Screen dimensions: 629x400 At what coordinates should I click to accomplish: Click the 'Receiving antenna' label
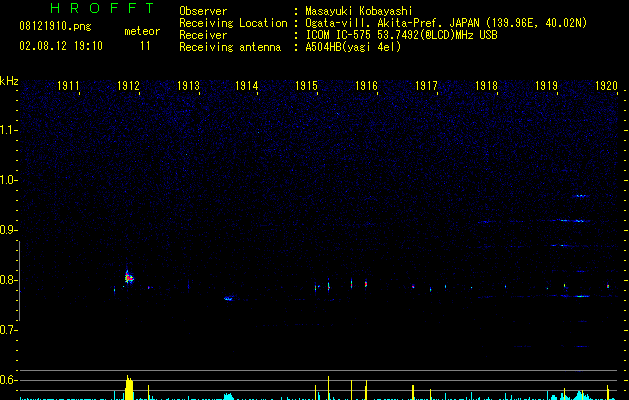tap(230, 47)
